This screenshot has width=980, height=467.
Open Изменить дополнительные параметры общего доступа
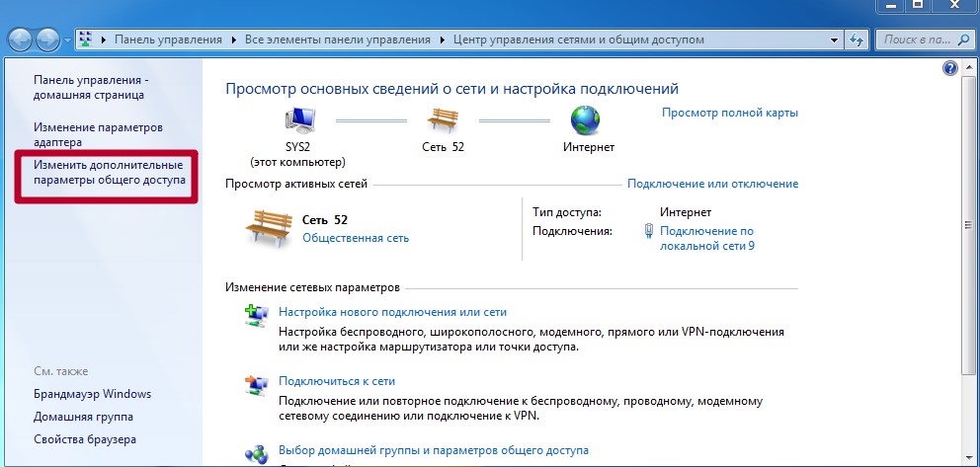coord(110,173)
